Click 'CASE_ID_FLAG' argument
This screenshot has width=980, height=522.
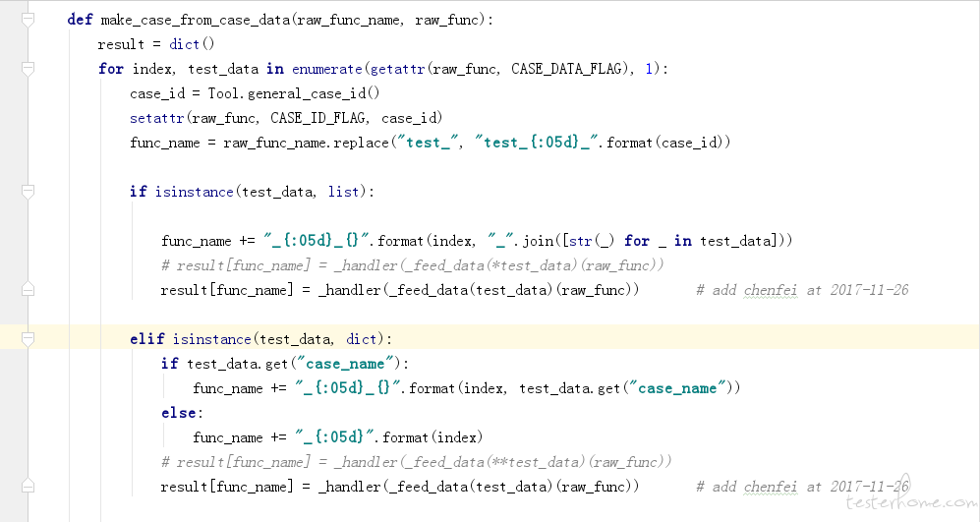pyautogui.click(x=318, y=118)
